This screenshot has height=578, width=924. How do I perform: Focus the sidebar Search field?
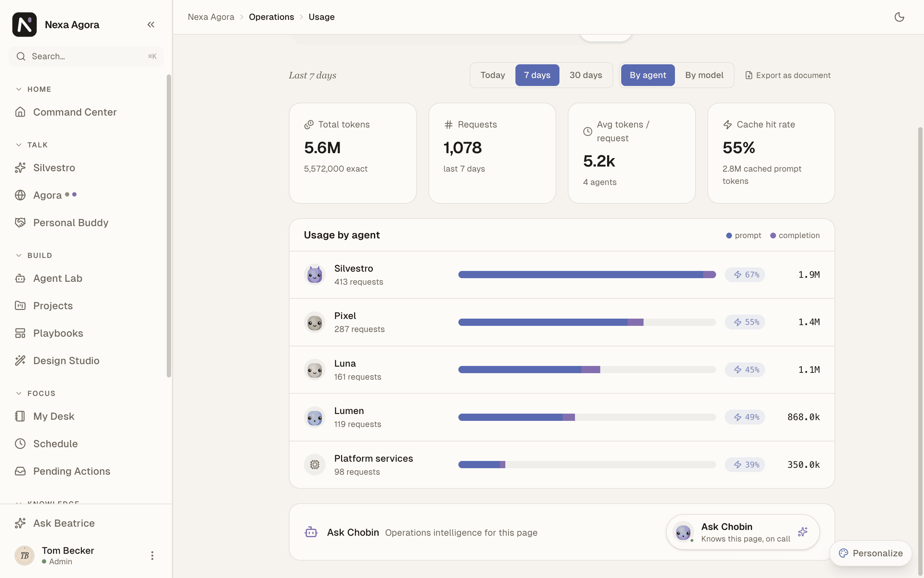[86, 57]
